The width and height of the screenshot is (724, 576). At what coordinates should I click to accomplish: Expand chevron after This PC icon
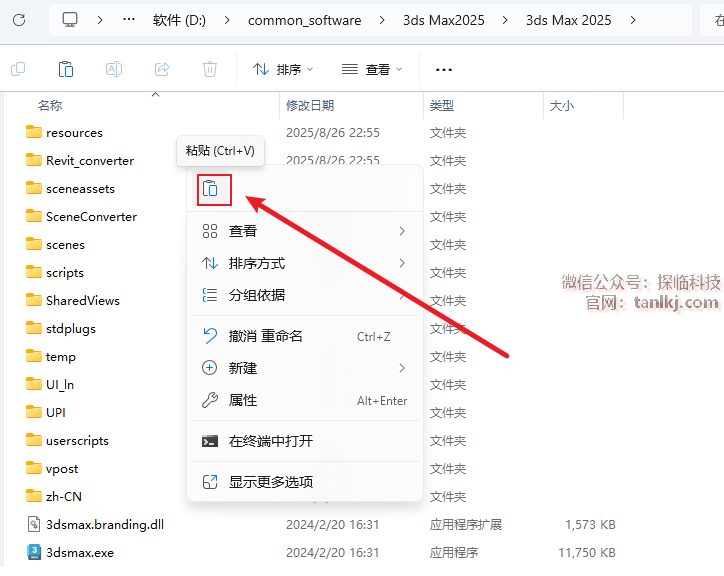pyautogui.click(x=100, y=20)
